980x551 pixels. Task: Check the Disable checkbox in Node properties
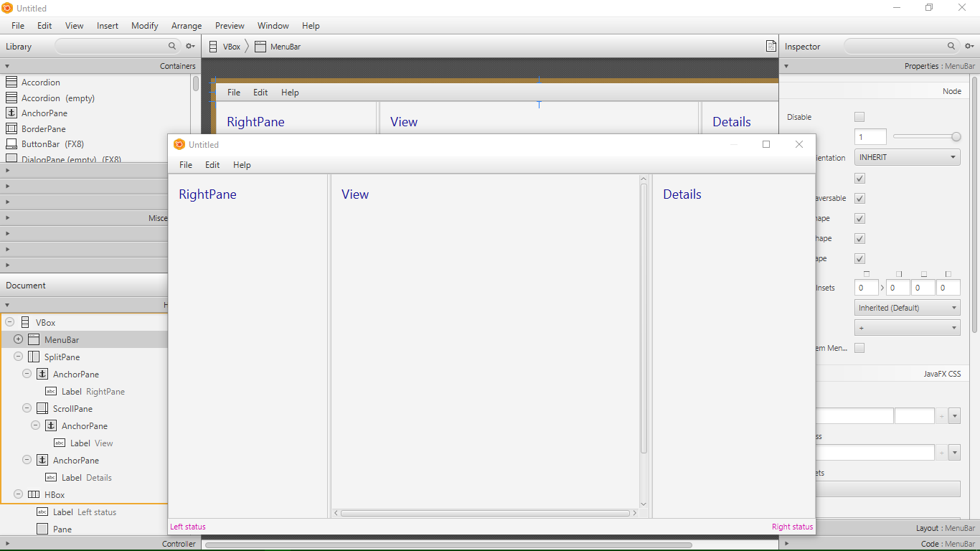[859, 116]
